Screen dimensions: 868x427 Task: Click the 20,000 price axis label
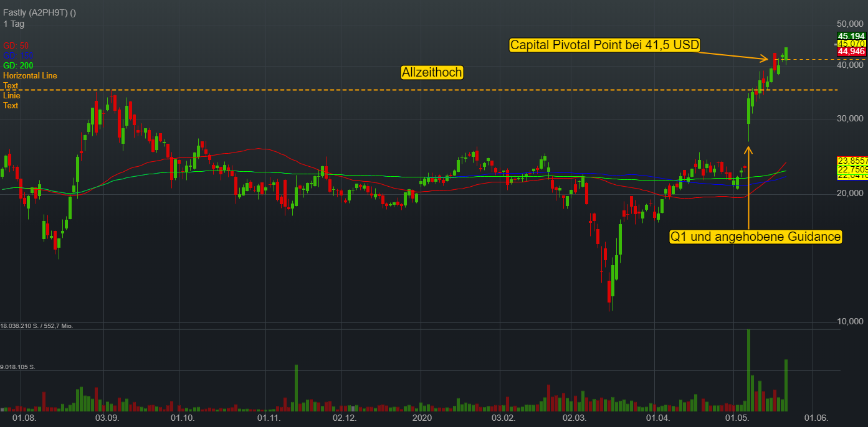(851, 194)
